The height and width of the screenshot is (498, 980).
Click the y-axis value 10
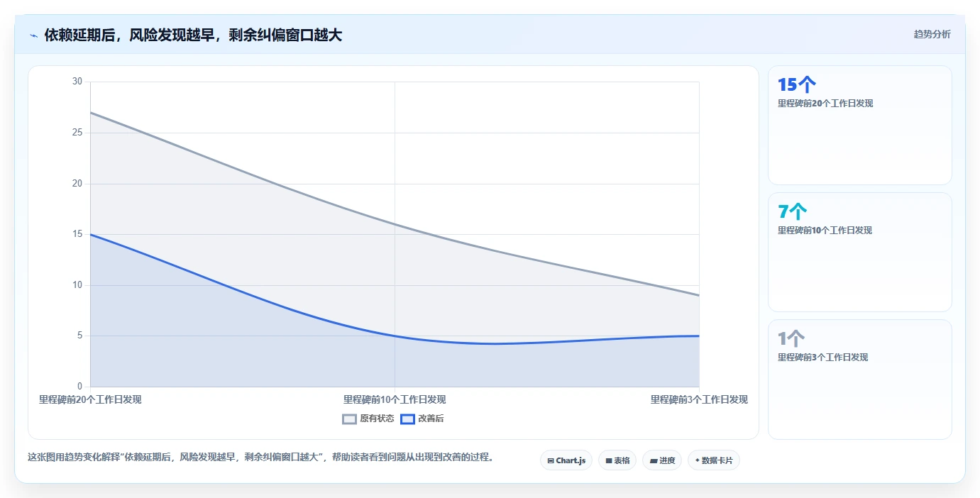pos(77,285)
